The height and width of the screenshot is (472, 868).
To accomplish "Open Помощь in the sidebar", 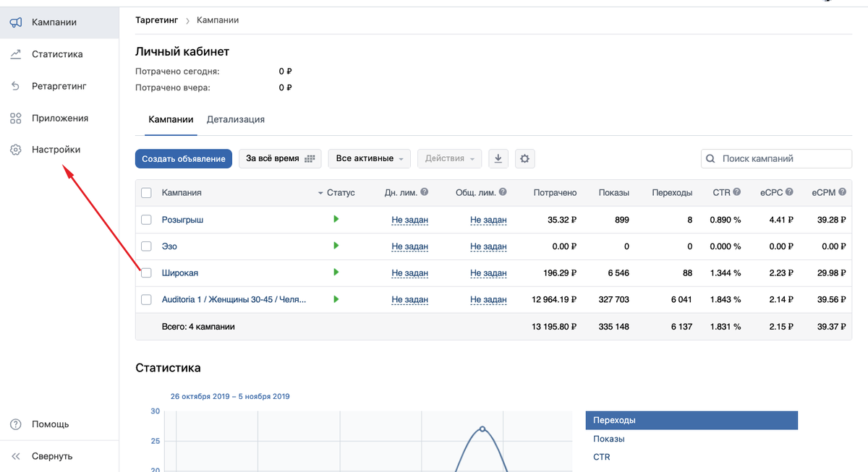I will coord(59,424).
